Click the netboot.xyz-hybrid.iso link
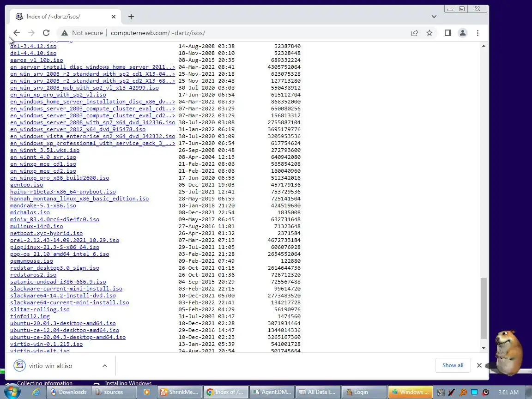The image size is (532, 399). coord(47,233)
